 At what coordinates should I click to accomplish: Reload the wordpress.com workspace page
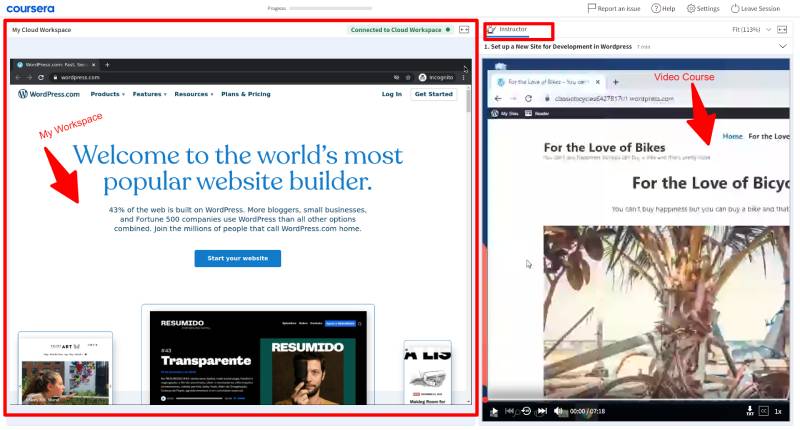coord(41,78)
